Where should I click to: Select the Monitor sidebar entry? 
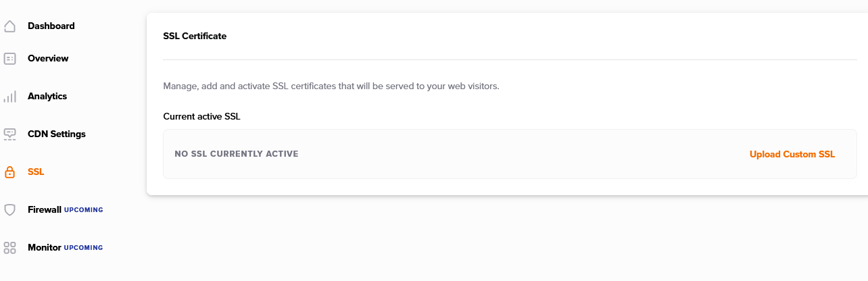pyautogui.click(x=45, y=247)
